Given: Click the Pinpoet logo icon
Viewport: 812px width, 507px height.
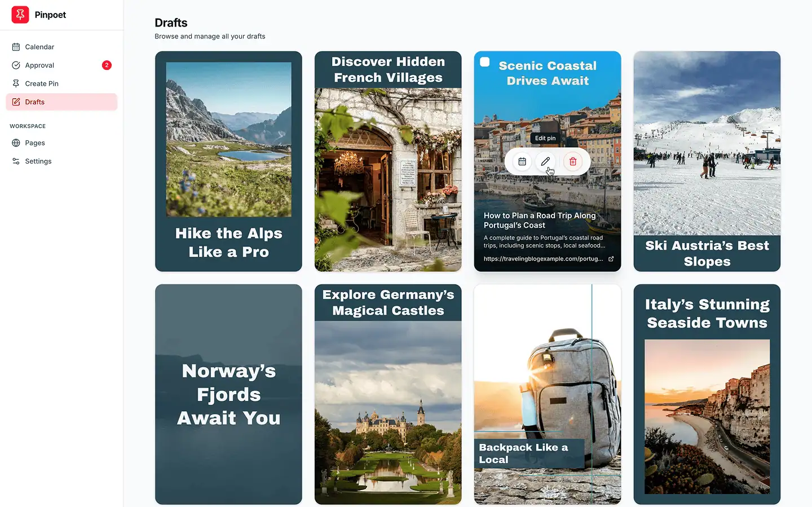Looking at the screenshot, I should (20, 15).
